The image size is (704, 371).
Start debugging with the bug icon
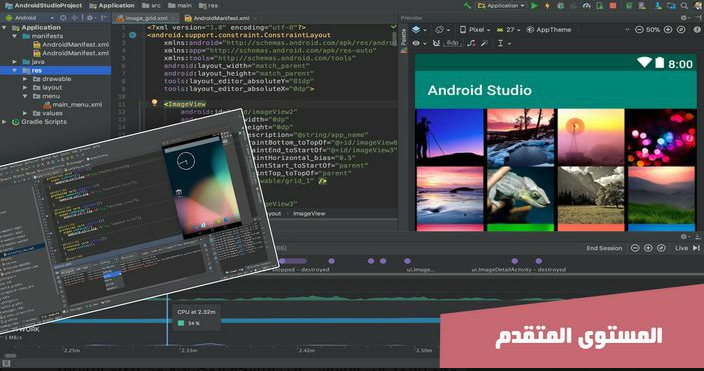point(561,6)
